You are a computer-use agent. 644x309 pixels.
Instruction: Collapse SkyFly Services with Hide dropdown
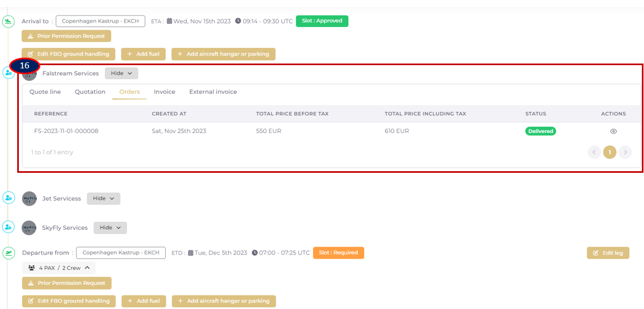(110, 228)
